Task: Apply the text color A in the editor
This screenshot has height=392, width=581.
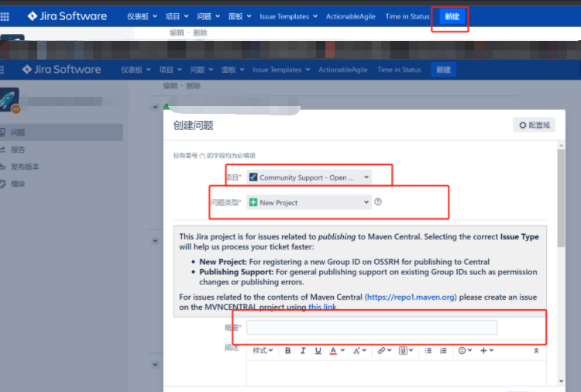Action: tap(333, 350)
